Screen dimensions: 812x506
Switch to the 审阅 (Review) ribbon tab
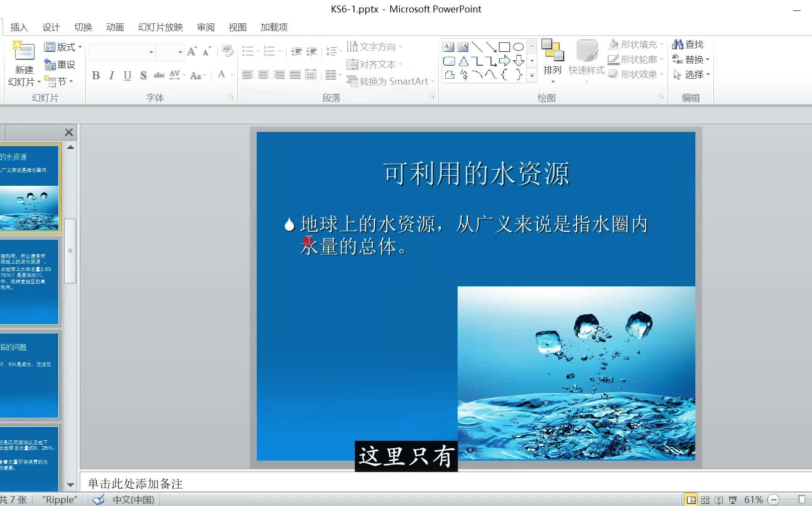[x=205, y=27]
